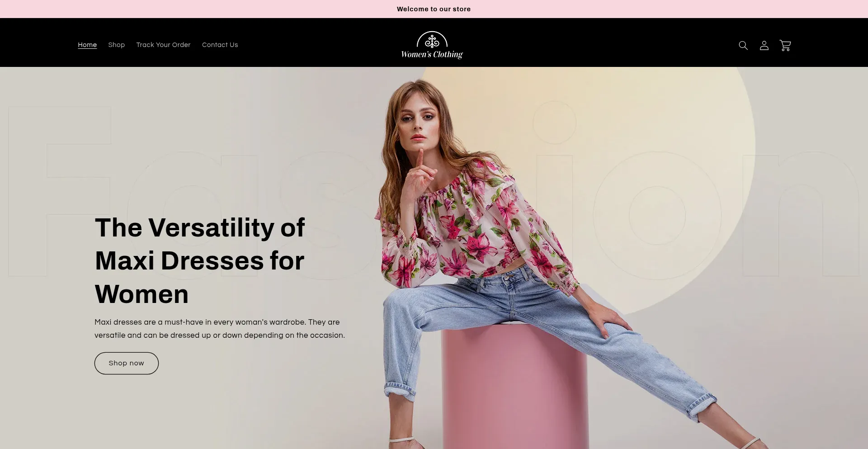Go to the Home menu item

(87, 45)
